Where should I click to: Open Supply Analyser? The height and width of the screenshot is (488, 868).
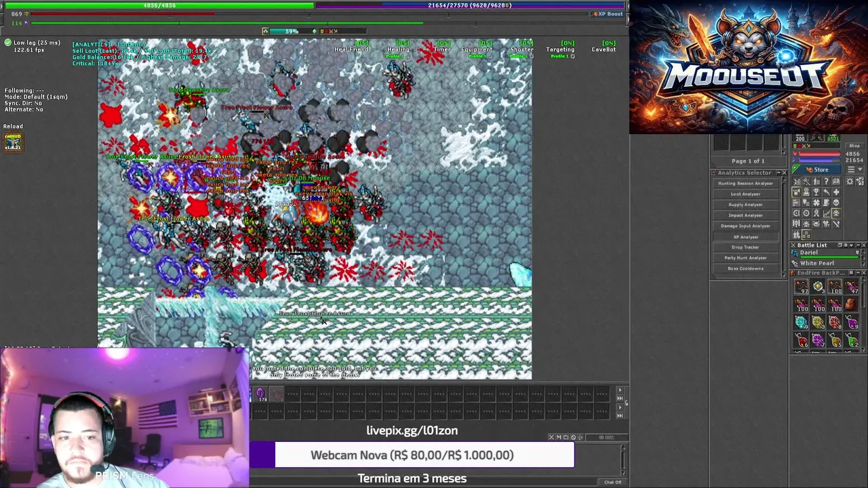click(745, 205)
